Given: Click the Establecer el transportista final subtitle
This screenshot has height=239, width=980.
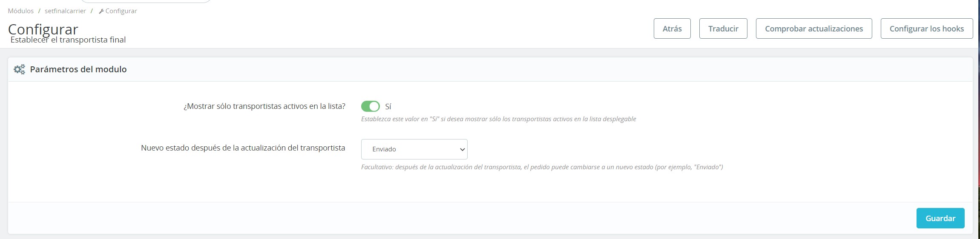Looking at the screenshot, I should (68, 40).
